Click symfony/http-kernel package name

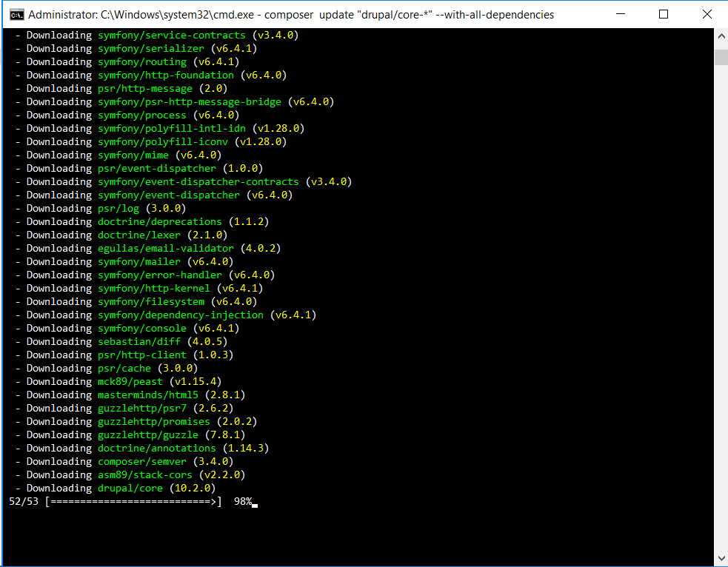pos(154,289)
